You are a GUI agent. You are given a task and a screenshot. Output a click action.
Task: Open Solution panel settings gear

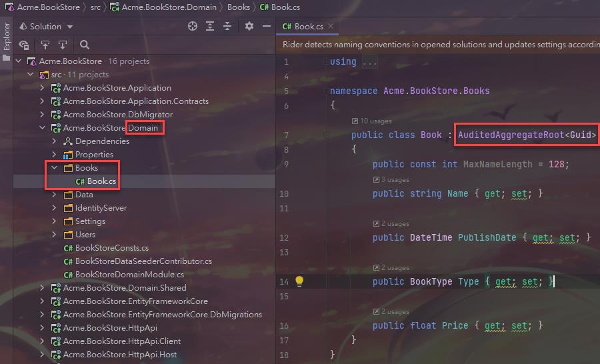249,26
